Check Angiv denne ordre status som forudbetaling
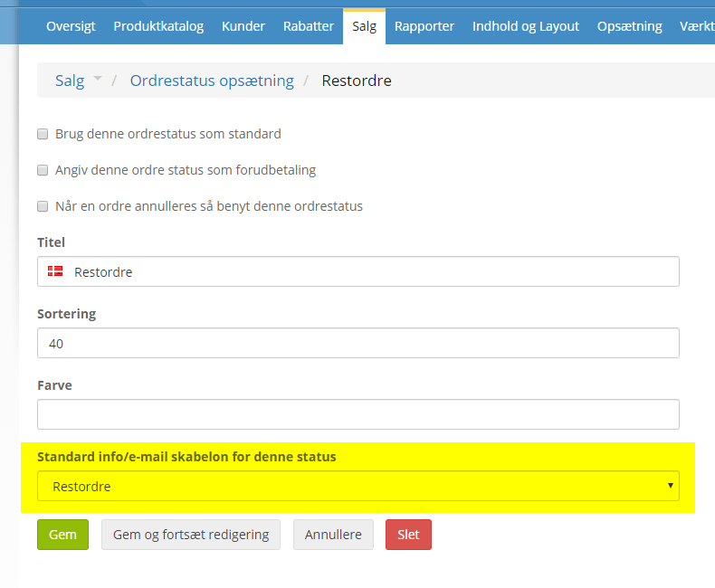Image resolution: width=715 pixels, height=588 pixels. (43, 170)
